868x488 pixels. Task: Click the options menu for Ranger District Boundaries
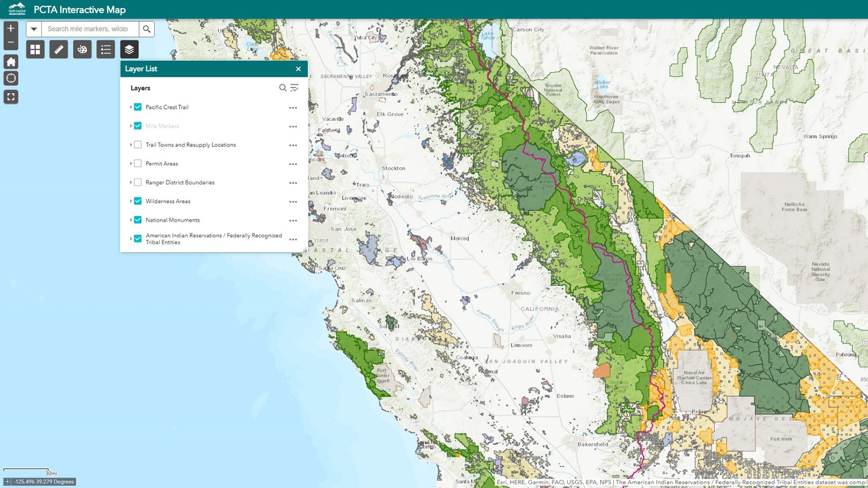[x=293, y=183]
